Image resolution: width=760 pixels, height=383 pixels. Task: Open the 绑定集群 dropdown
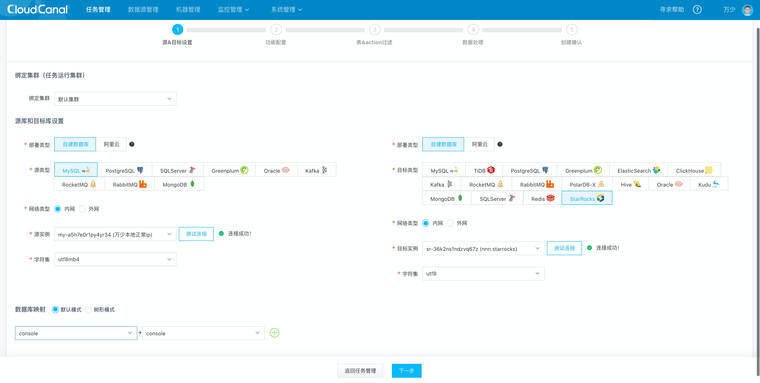[x=115, y=98]
